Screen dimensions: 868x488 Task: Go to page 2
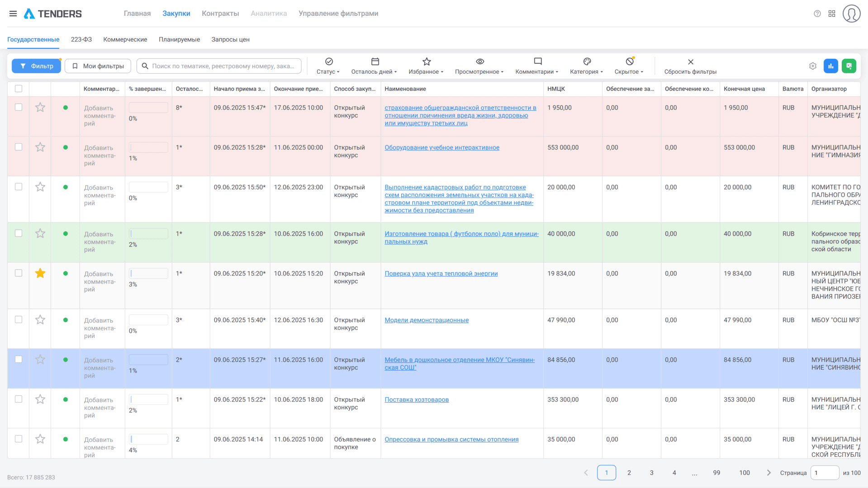tap(629, 473)
